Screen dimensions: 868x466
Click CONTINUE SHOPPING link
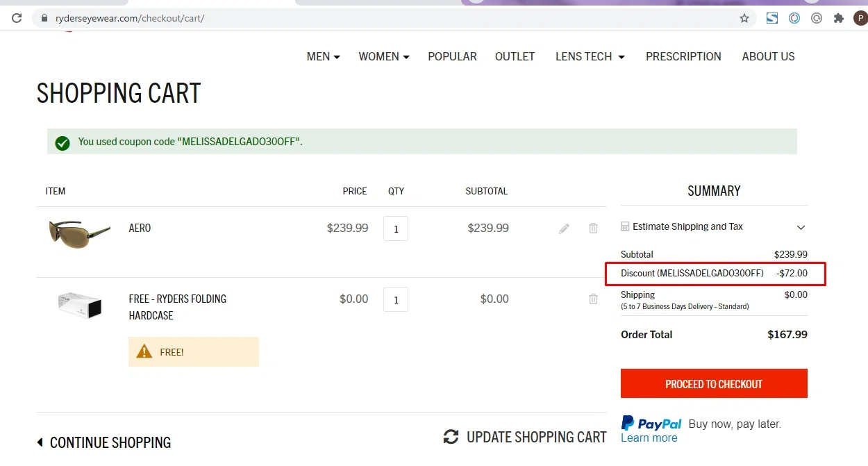point(104,442)
